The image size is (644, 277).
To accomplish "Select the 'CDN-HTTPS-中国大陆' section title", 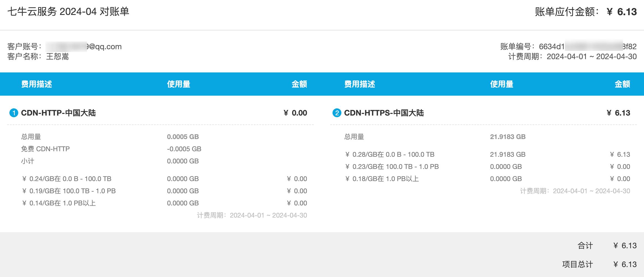I will click(384, 113).
